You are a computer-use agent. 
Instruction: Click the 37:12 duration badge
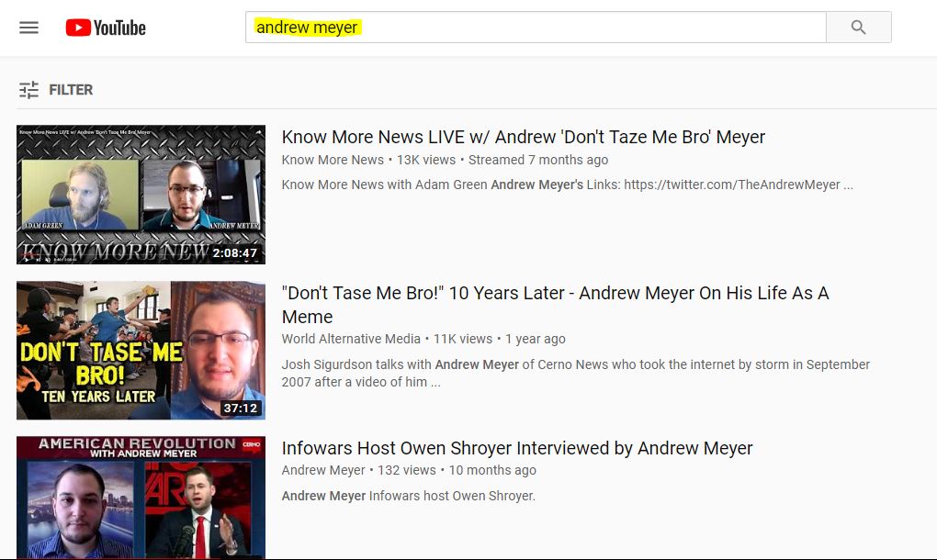[x=241, y=409]
